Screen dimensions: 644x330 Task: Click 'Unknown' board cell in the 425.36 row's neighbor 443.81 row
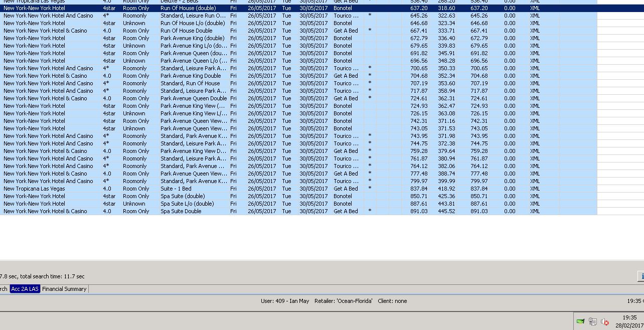134,204
